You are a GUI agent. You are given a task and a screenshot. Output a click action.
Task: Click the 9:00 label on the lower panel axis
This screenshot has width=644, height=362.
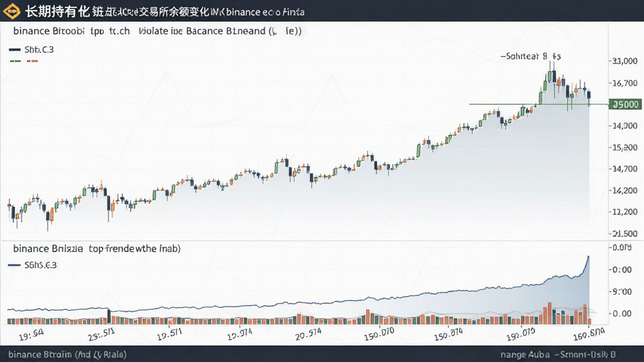(x=622, y=292)
